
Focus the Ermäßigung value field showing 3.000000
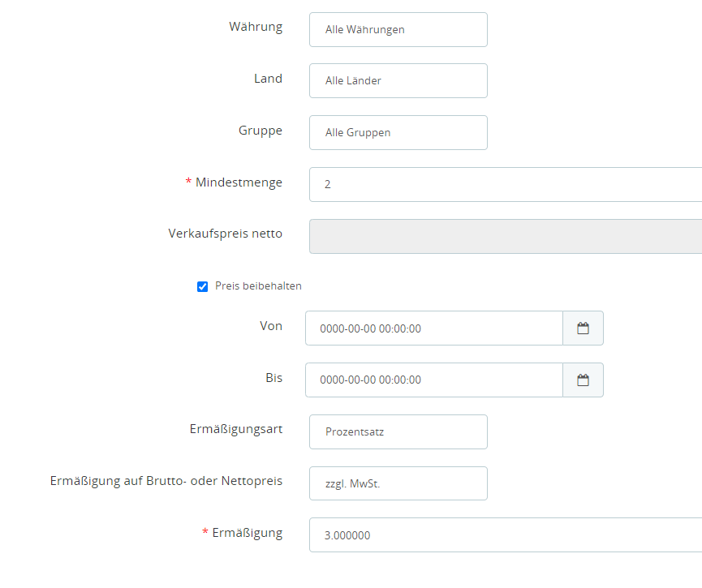505,536
